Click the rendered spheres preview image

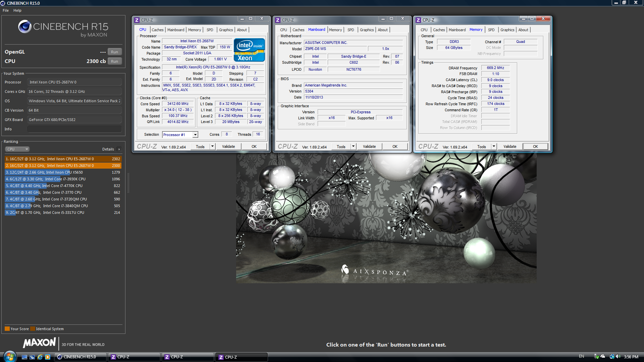click(x=386, y=218)
